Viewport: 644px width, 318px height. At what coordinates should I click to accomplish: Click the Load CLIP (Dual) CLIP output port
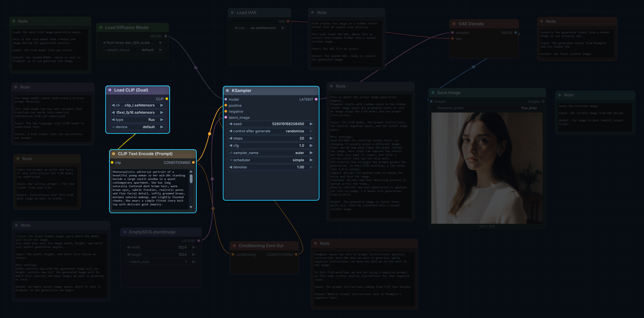(166, 99)
